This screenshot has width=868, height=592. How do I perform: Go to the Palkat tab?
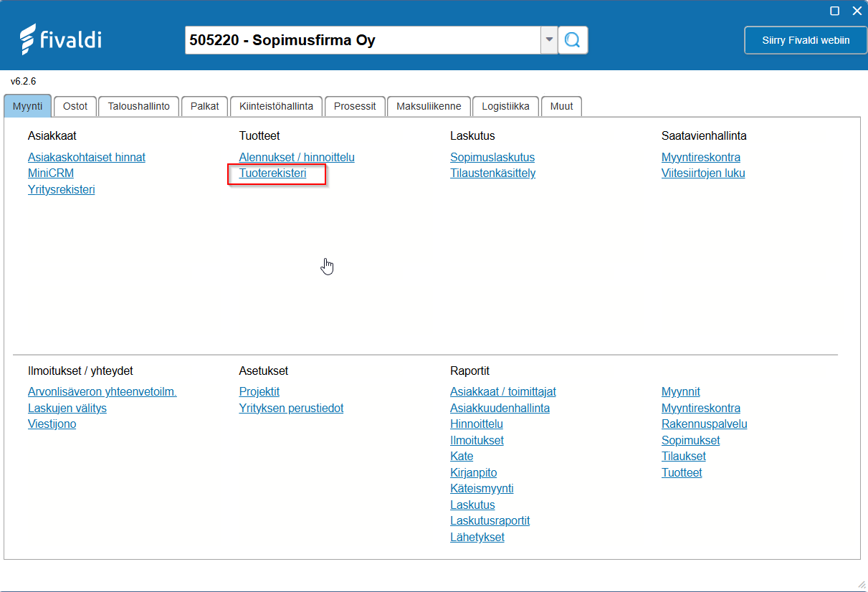point(204,106)
